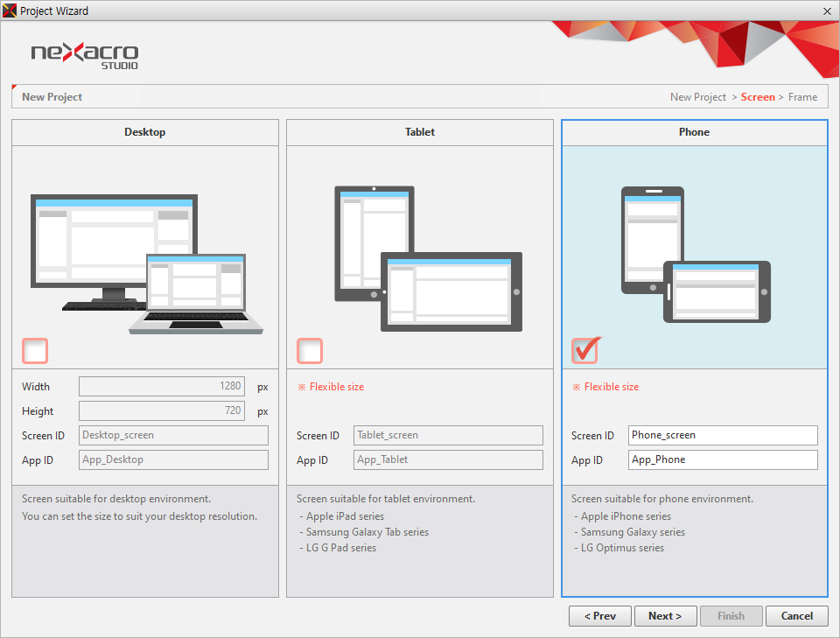Click the Phone_screen Screen ID field

pyautogui.click(x=723, y=435)
